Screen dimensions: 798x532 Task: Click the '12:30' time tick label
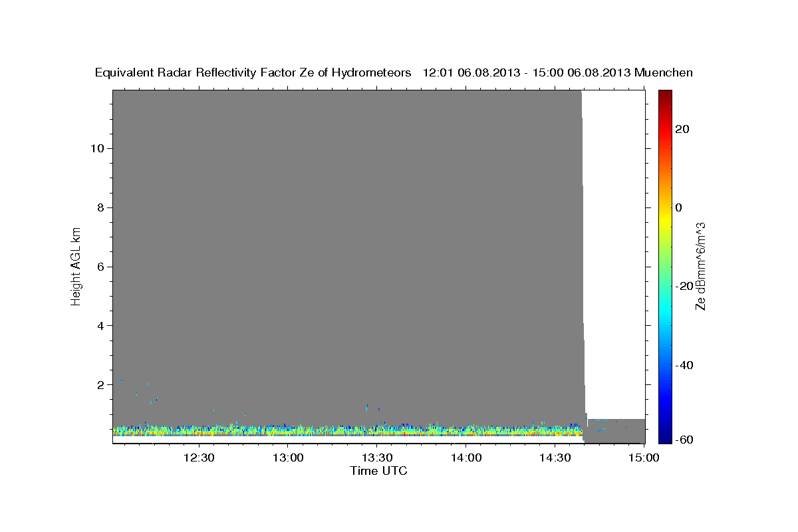(198, 458)
